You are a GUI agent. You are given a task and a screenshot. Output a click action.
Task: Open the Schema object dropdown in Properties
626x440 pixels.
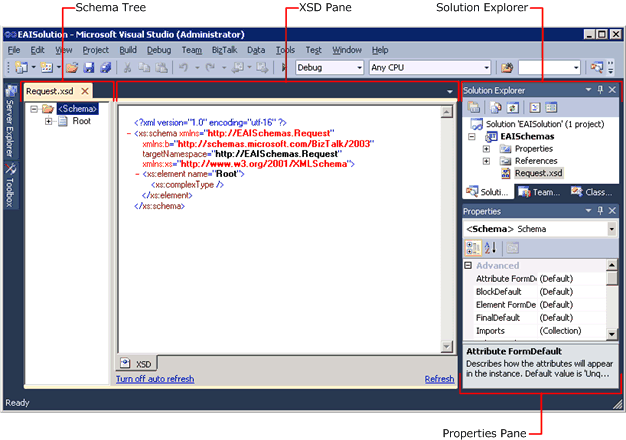(611, 229)
